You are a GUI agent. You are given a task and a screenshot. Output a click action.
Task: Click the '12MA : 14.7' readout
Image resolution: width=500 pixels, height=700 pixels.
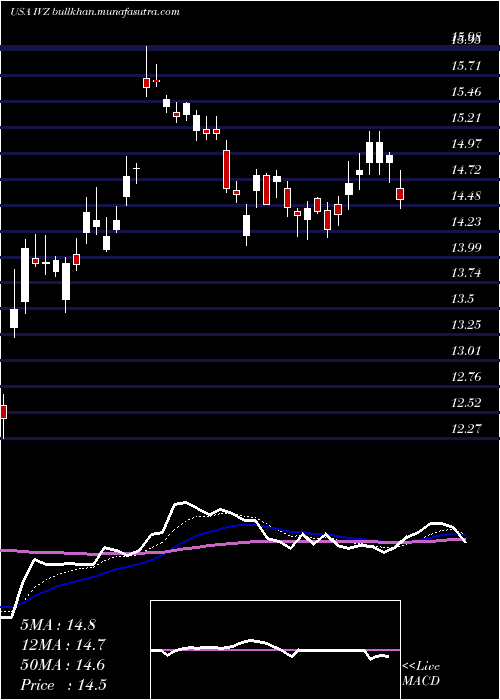pyautogui.click(x=62, y=645)
